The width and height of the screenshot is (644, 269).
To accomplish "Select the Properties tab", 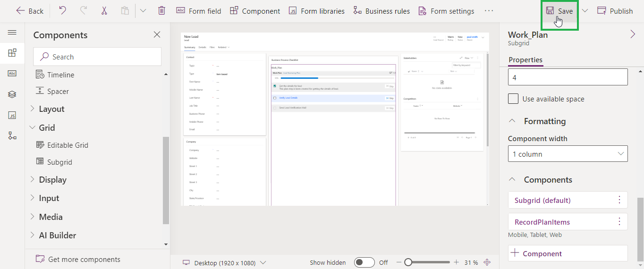I will click(x=525, y=59).
